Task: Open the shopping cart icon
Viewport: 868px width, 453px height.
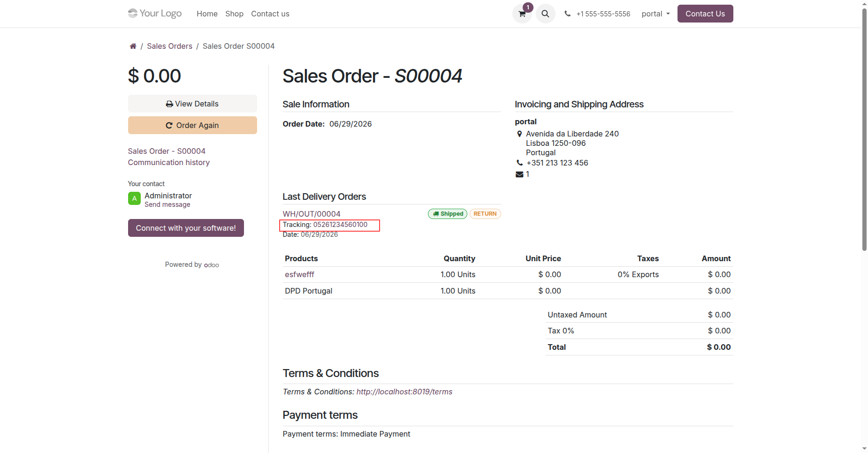Action: [522, 14]
